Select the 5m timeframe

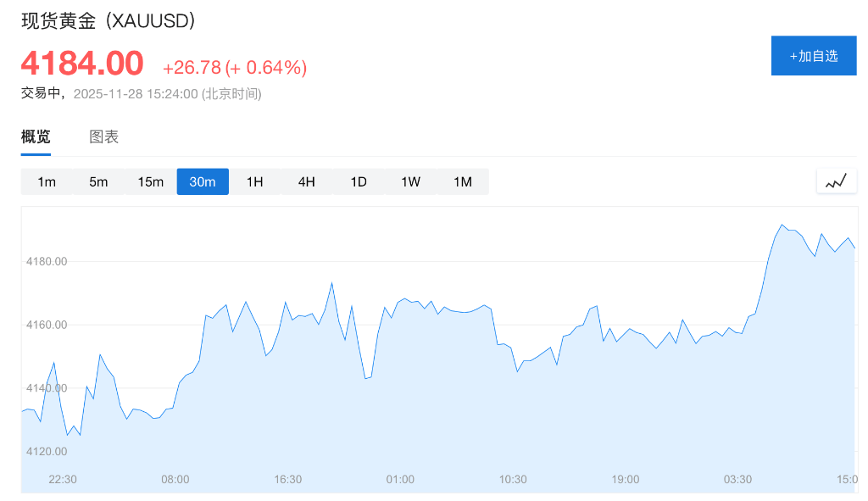98,181
